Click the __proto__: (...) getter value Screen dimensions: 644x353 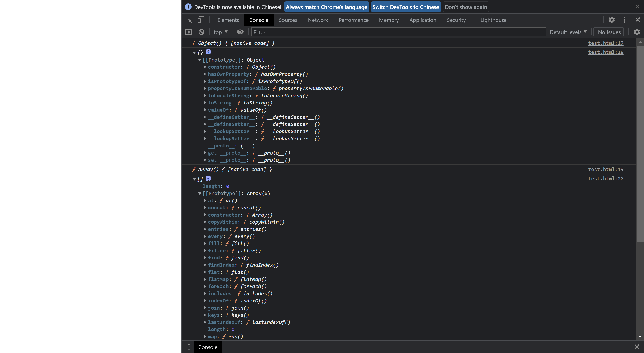point(248,146)
